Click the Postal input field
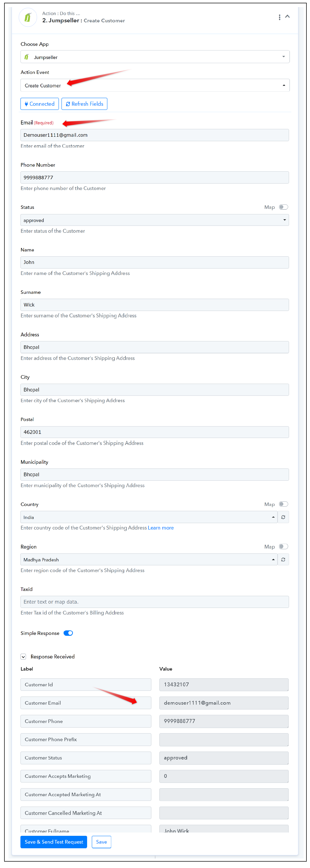 (154, 432)
